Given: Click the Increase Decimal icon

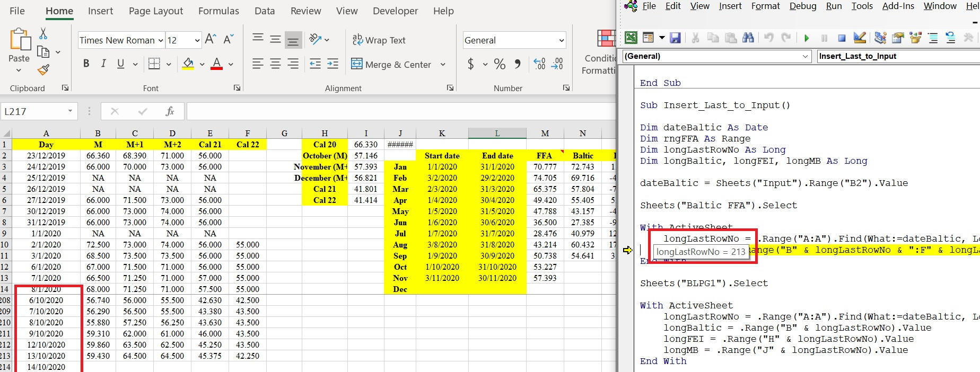Looking at the screenshot, I should [x=539, y=64].
